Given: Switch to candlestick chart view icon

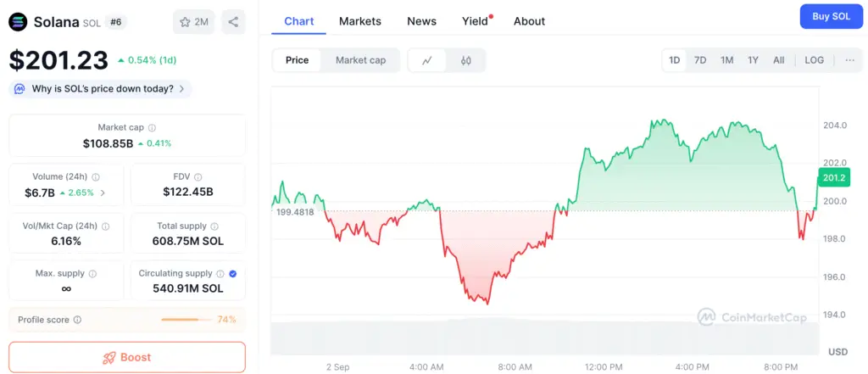Looking at the screenshot, I should tap(465, 60).
